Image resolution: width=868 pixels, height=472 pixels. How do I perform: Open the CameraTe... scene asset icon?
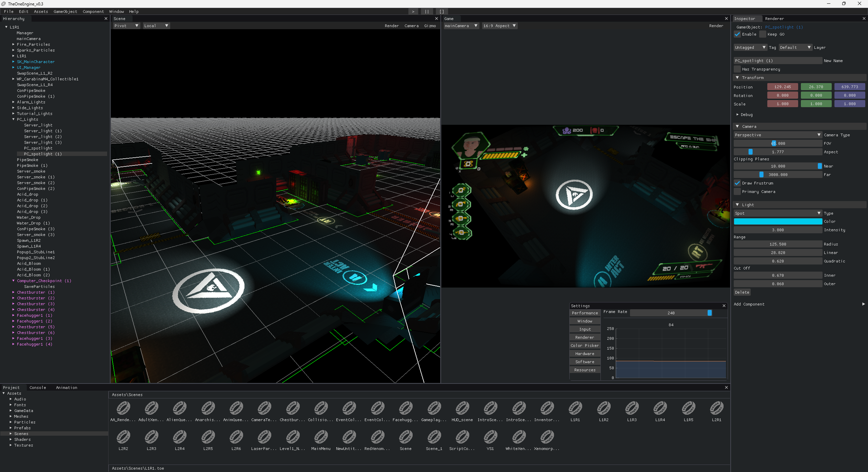[264, 408]
